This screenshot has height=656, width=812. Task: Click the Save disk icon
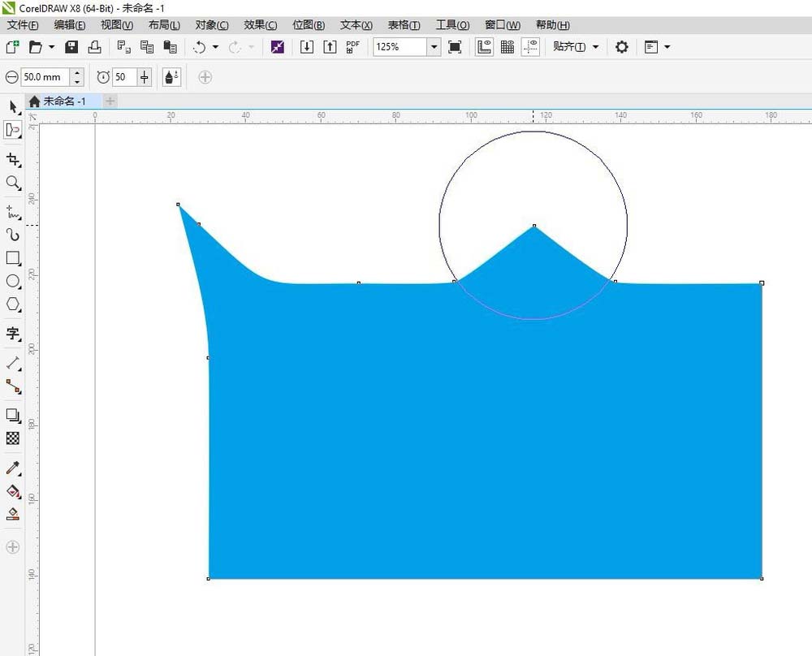pos(71,47)
